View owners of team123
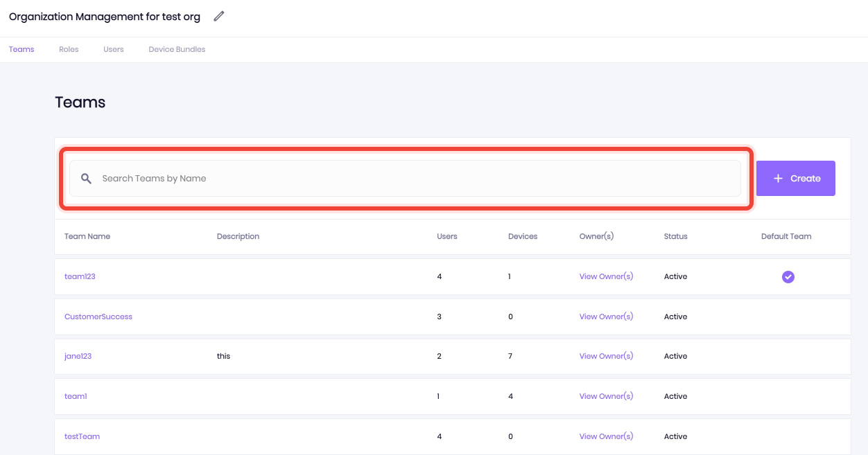Viewport: 868px width, 455px height. [x=606, y=276]
